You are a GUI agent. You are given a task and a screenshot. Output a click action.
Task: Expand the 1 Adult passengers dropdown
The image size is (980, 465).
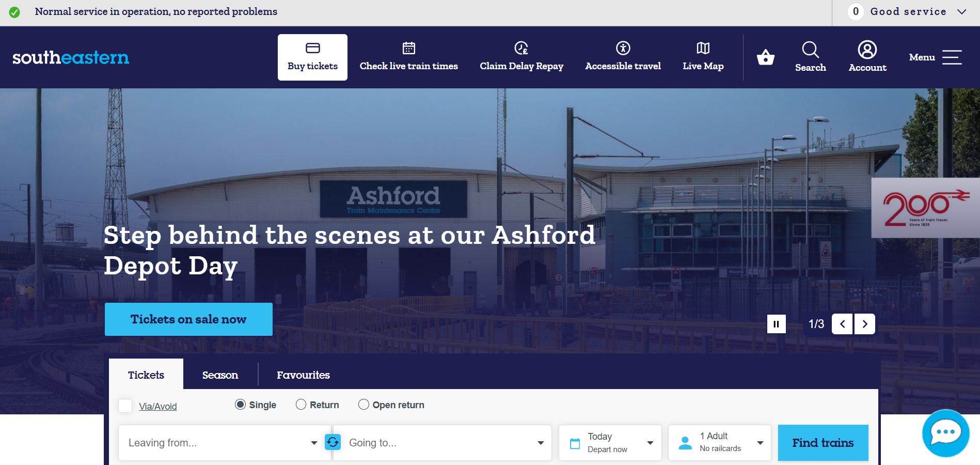(719, 443)
